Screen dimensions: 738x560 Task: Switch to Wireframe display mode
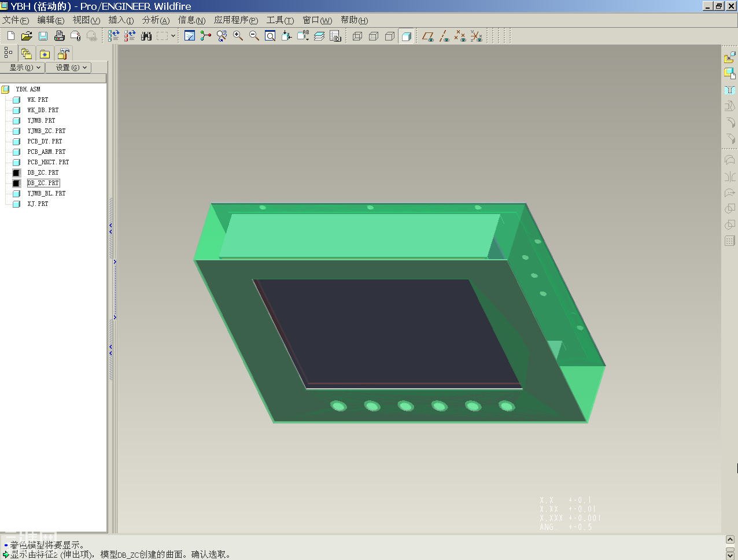(357, 36)
